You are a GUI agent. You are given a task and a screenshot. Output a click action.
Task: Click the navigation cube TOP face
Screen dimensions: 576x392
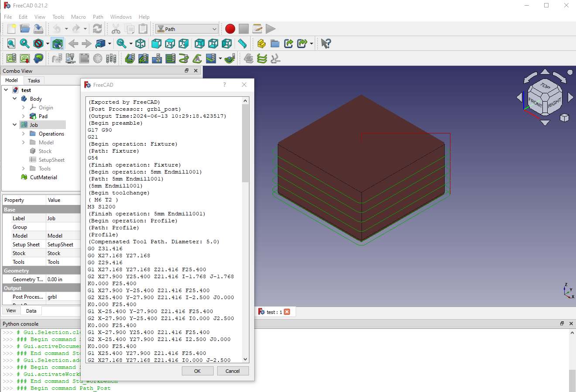[x=545, y=86]
